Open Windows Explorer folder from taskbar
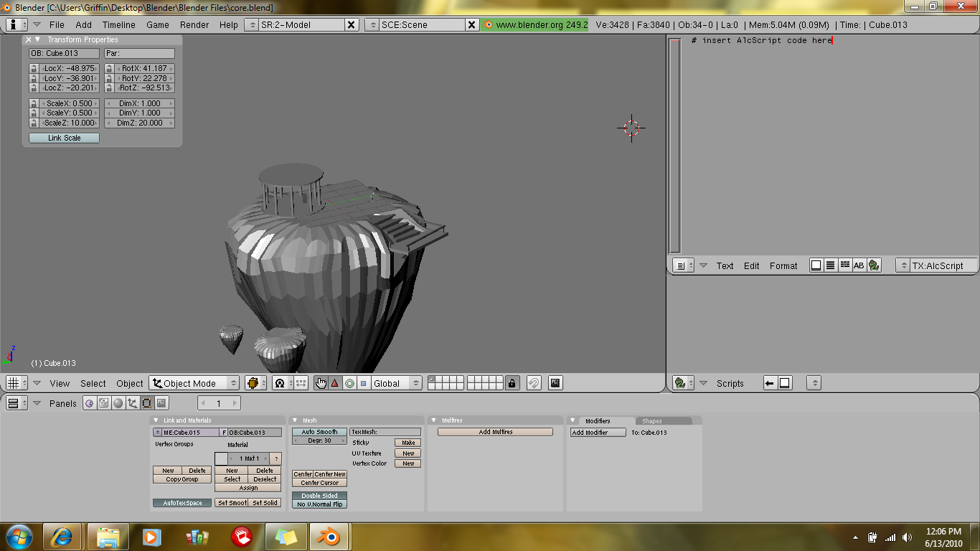980x551 pixels. coord(108,537)
